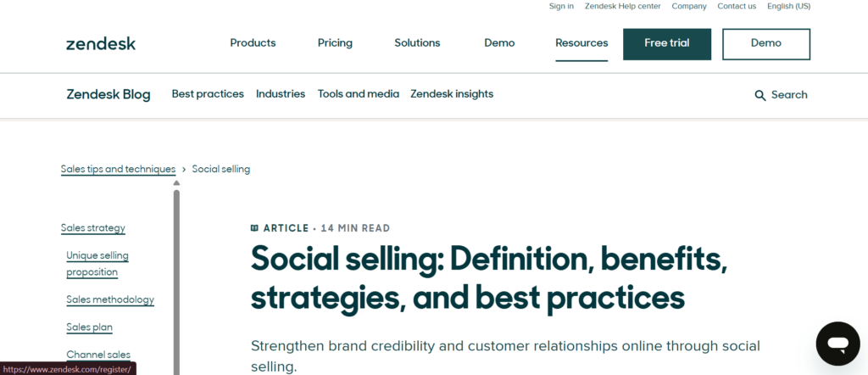Click the sidebar vertical scrollbar
The height and width of the screenshot is (375, 868).
[176, 280]
